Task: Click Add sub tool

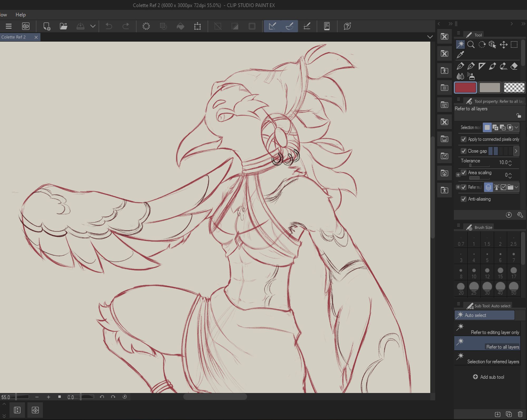Action: pyautogui.click(x=489, y=377)
